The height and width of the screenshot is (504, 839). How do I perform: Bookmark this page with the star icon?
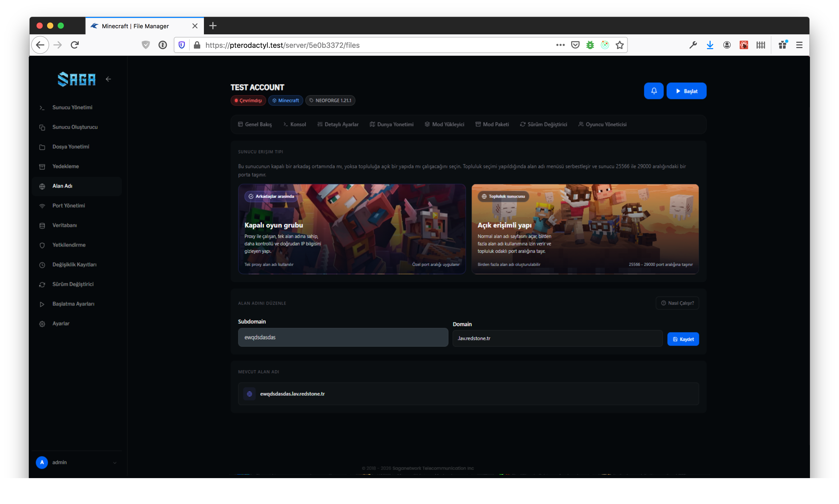point(619,45)
